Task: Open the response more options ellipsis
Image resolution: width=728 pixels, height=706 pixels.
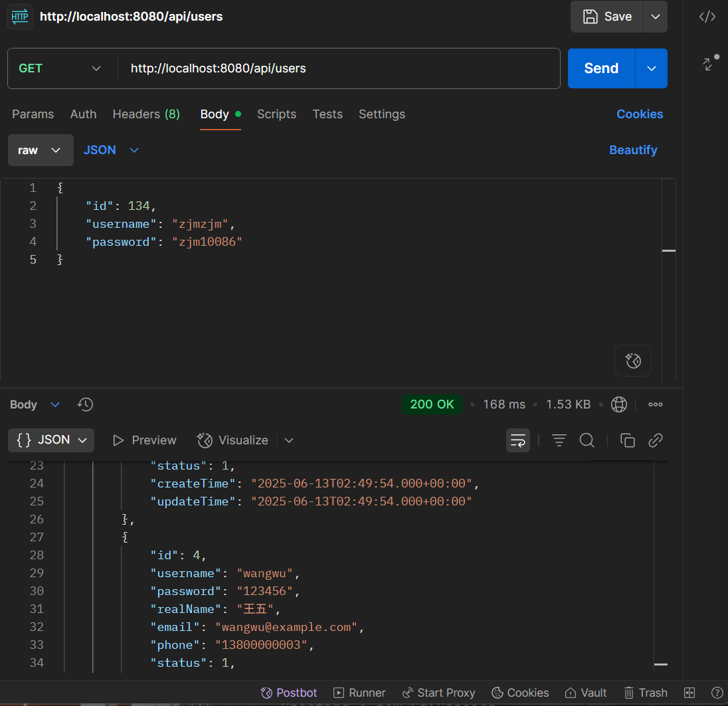Action: (655, 404)
